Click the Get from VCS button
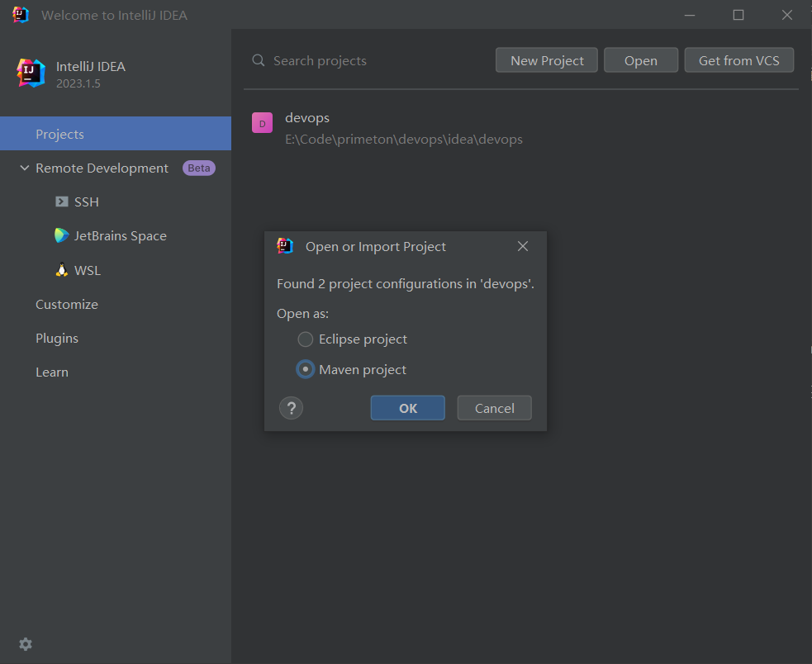The height and width of the screenshot is (664, 812). (738, 59)
